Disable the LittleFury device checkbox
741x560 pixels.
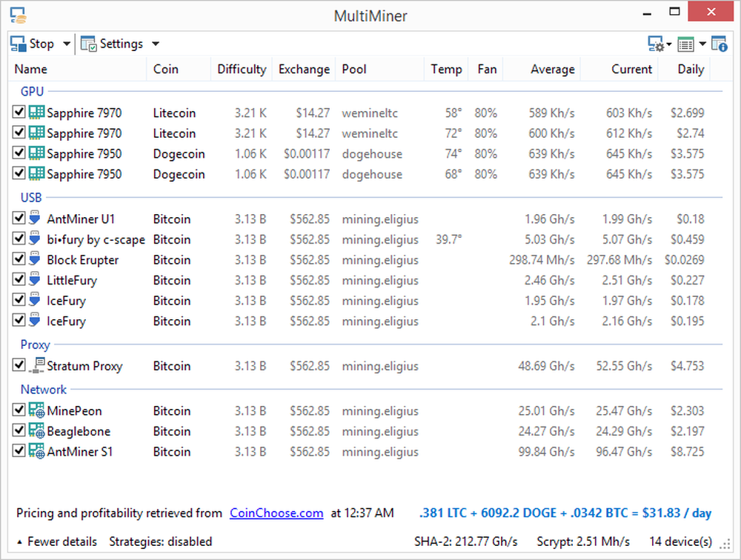19,280
